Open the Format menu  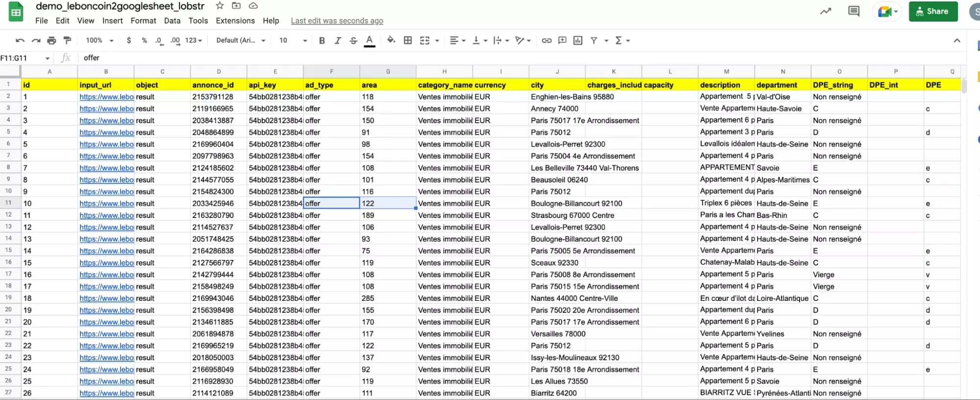143,21
